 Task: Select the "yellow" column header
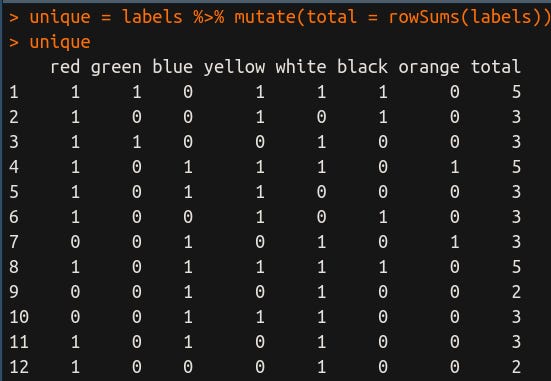234,67
